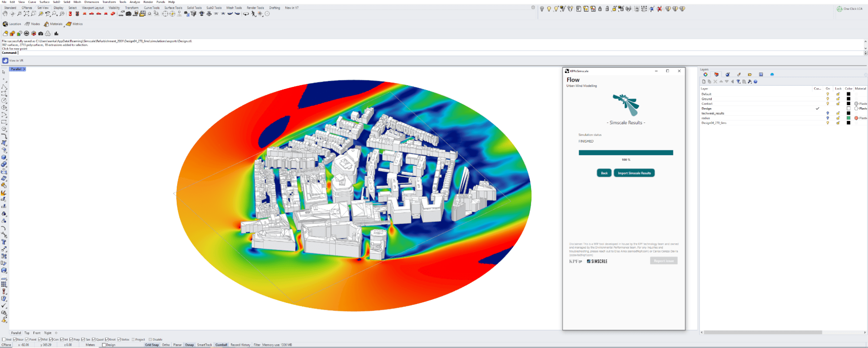
Task: Open the Materials tool flyout
Action: point(53,24)
